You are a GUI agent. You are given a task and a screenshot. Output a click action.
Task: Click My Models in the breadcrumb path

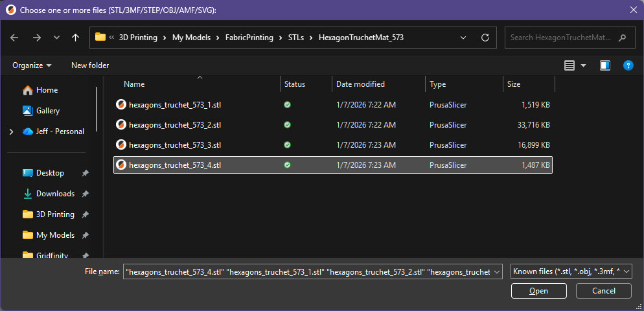pos(191,38)
